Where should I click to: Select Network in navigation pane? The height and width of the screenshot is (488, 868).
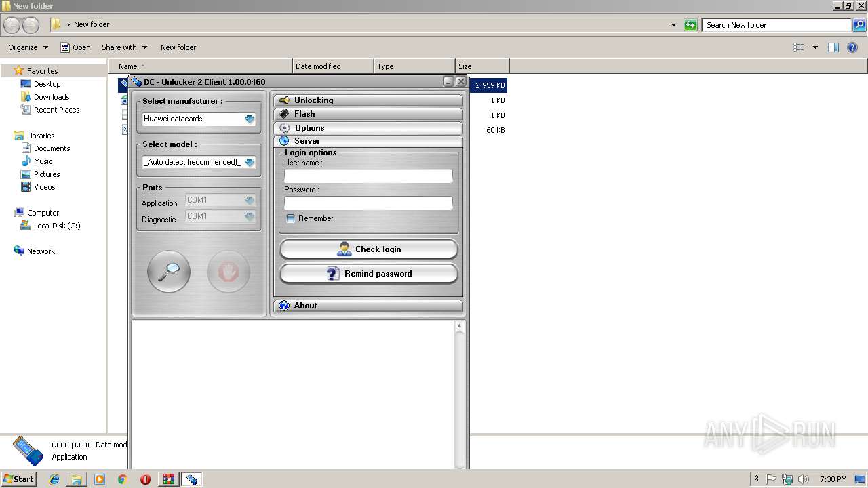(41, 251)
